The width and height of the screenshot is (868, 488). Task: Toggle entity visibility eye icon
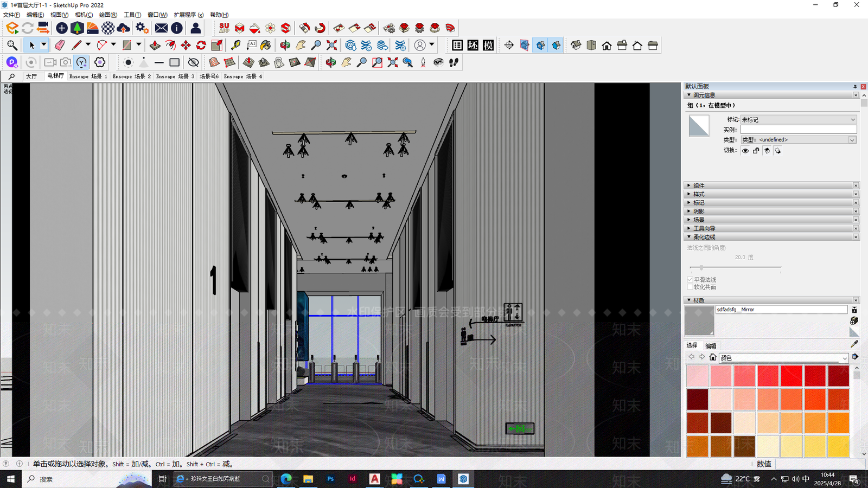click(745, 151)
